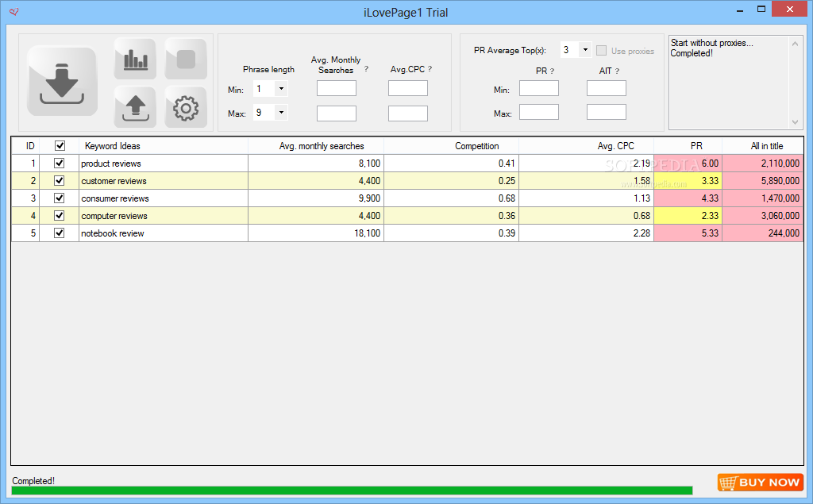Click the 244,000 All in title cell
813x504 pixels.
(x=763, y=233)
